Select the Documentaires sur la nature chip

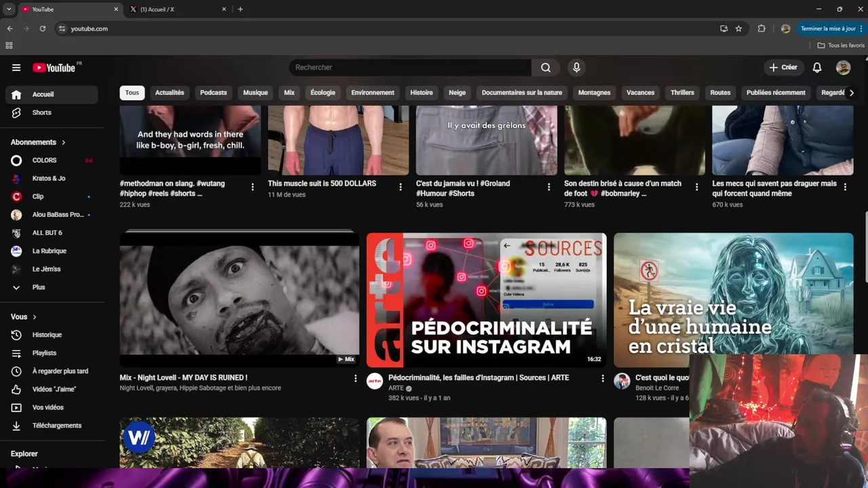(522, 93)
